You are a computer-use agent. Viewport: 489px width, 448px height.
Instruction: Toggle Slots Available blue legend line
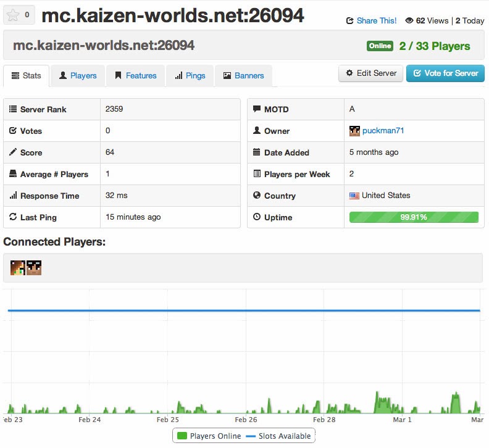[251, 436]
